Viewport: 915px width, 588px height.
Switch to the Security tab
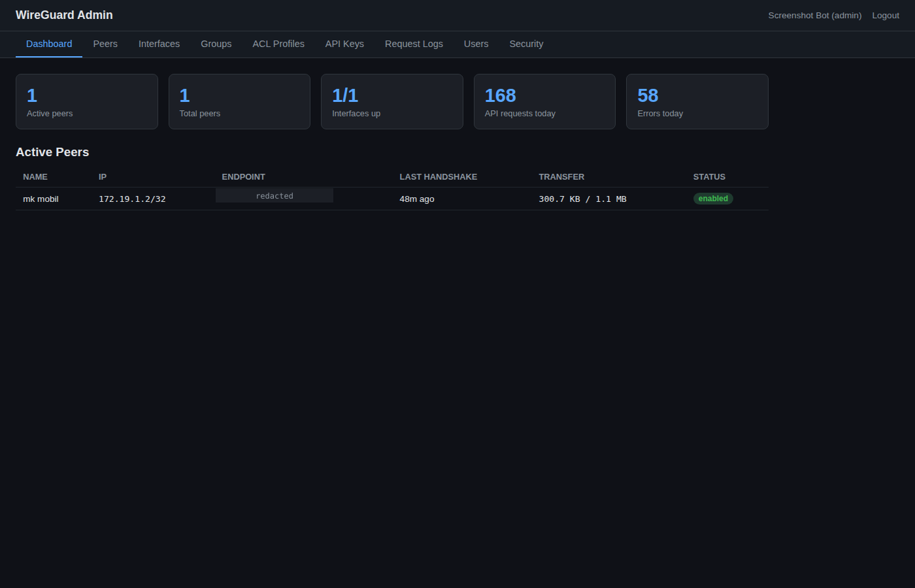coord(526,44)
